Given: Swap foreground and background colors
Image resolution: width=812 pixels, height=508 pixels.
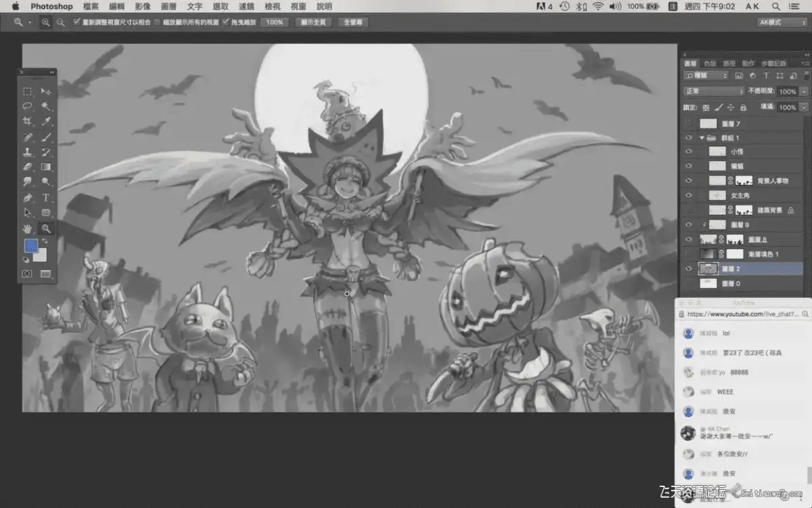Looking at the screenshot, I should click(45, 242).
